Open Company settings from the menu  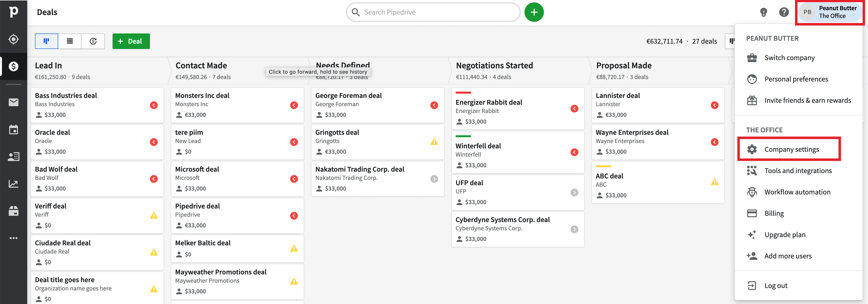point(791,149)
